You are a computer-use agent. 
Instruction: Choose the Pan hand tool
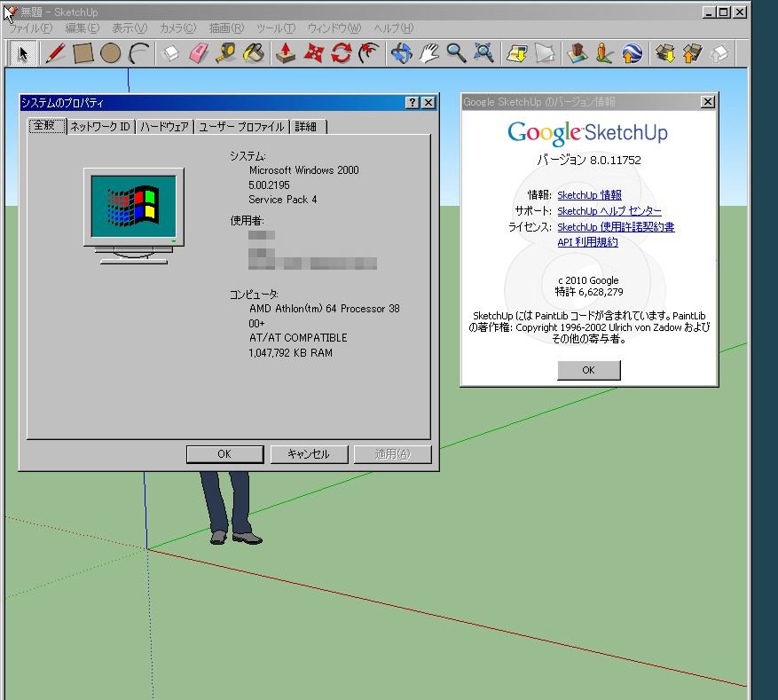428,53
